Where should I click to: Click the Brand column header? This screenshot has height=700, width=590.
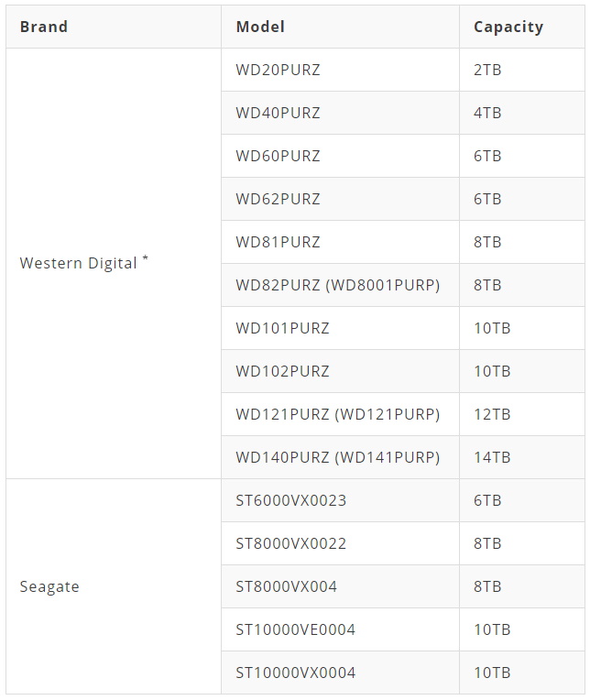click(114, 27)
